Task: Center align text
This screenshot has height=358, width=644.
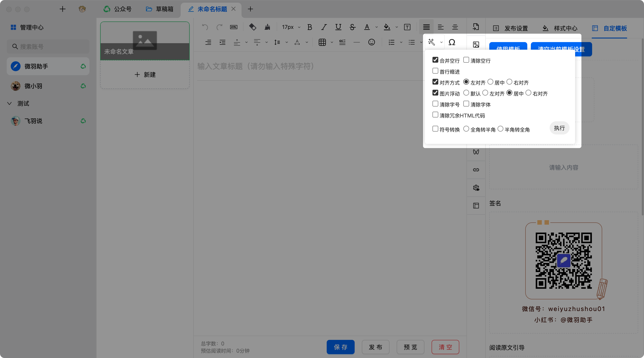Action: pos(455,27)
